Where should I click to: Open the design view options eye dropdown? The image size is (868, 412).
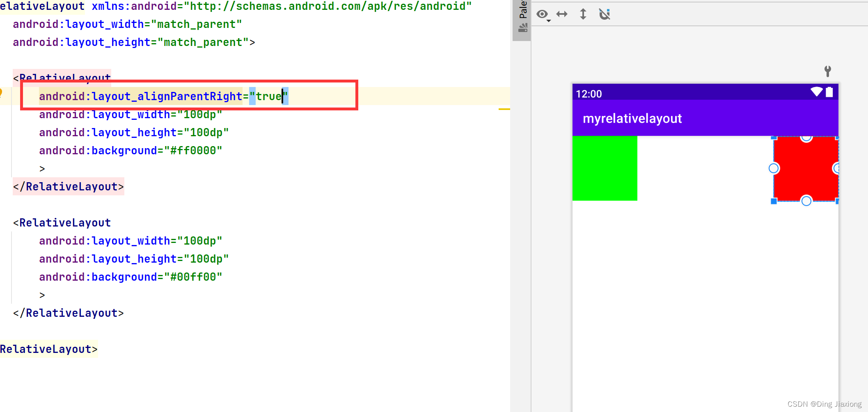[543, 15]
